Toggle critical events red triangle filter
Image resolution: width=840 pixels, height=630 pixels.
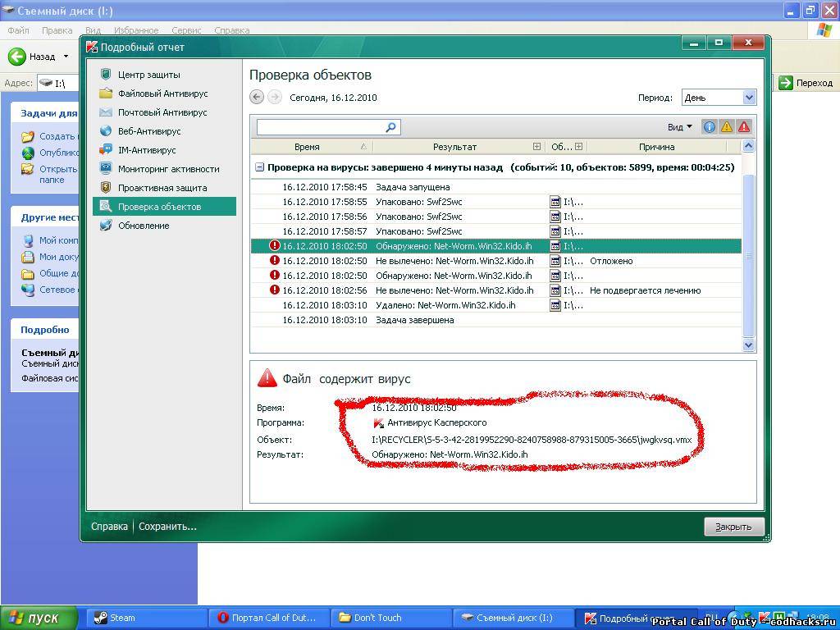coord(744,127)
